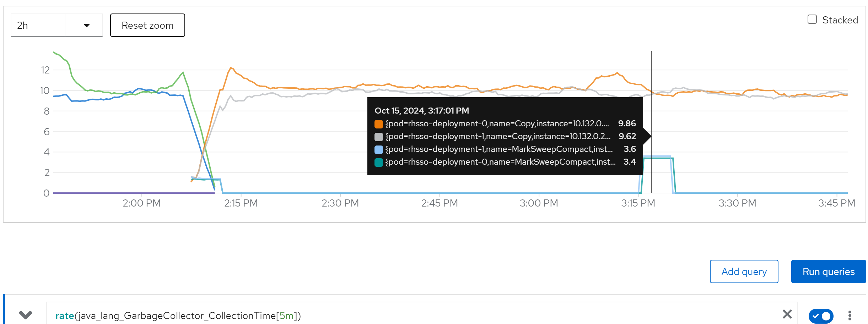Viewport: 868px width, 324px height.
Task: Click the Stacked label text
Action: click(840, 20)
